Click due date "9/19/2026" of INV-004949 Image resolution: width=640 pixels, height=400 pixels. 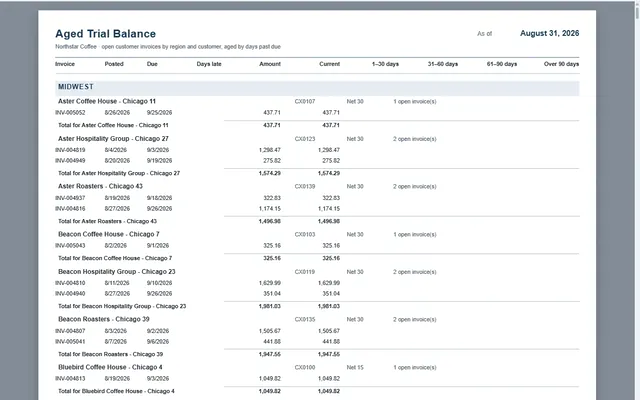click(x=160, y=161)
